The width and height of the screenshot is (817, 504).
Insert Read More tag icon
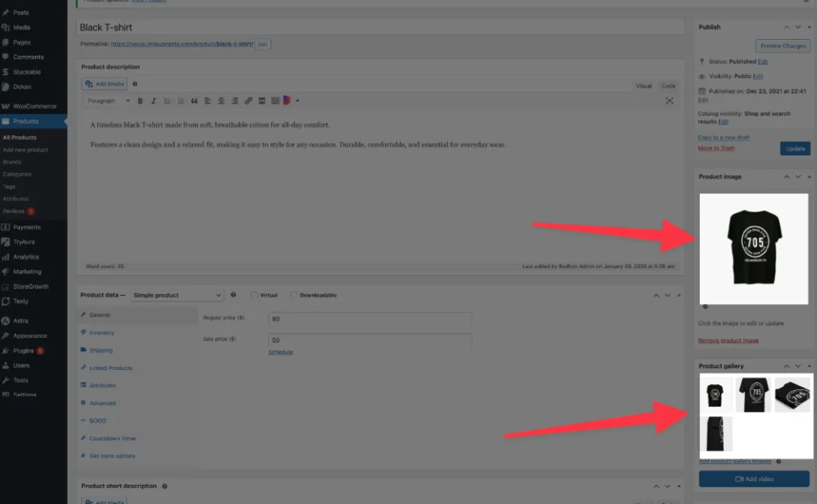(x=262, y=101)
